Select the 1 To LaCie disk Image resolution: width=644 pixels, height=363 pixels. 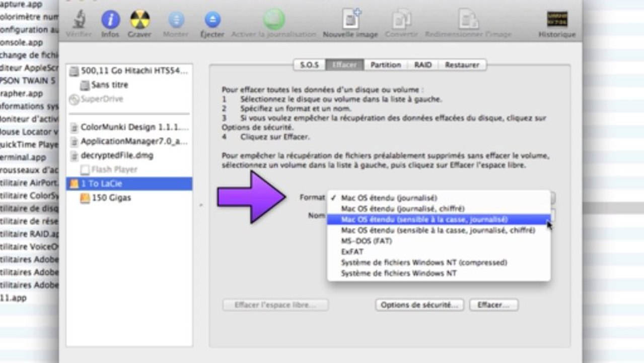pyautogui.click(x=129, y=184)
